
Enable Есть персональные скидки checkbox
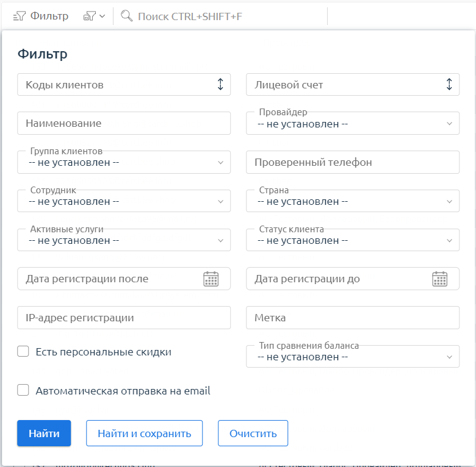pyautogui.click(x=23, y=352)
